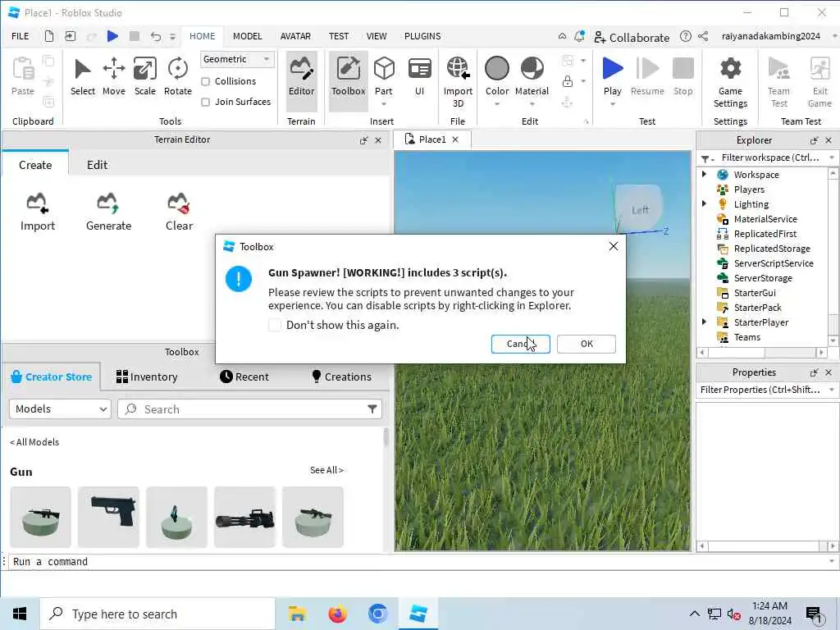Click the Windows Start button

(20, 614)
